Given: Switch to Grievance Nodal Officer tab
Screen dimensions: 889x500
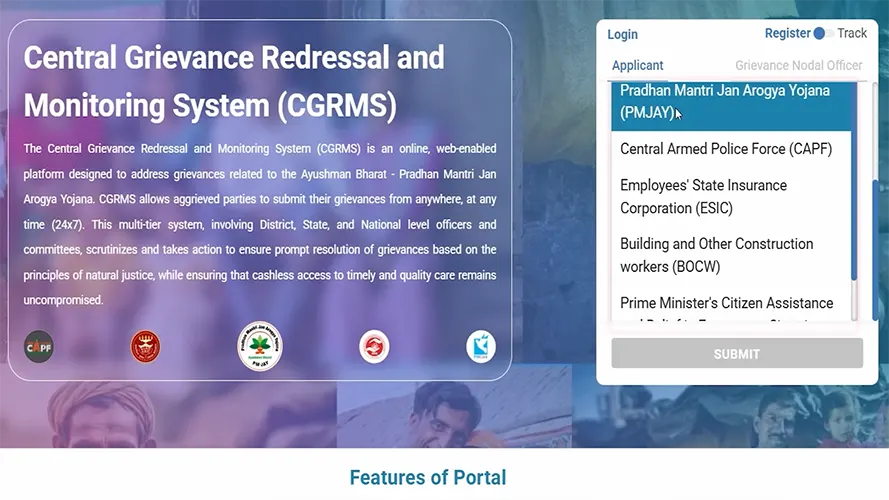Looking at the screenshot, I should 798,66.
